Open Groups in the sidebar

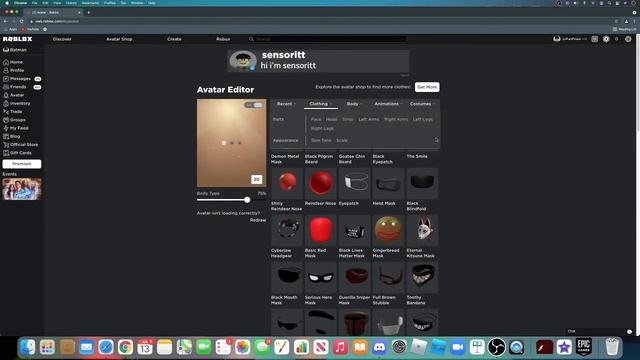click(x=14, y=120)
